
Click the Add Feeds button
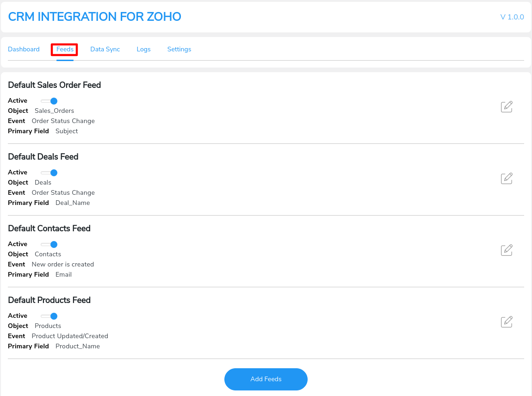point(266,379)
